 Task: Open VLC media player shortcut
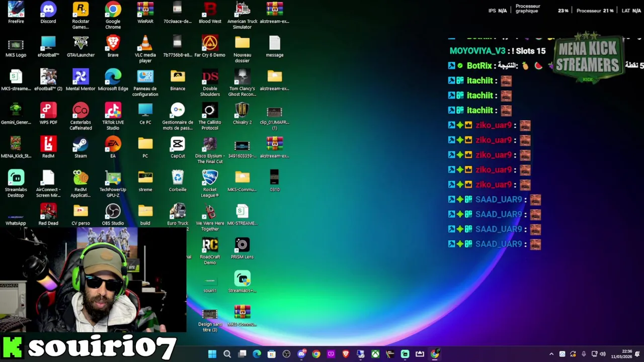[x=145, y=49]
